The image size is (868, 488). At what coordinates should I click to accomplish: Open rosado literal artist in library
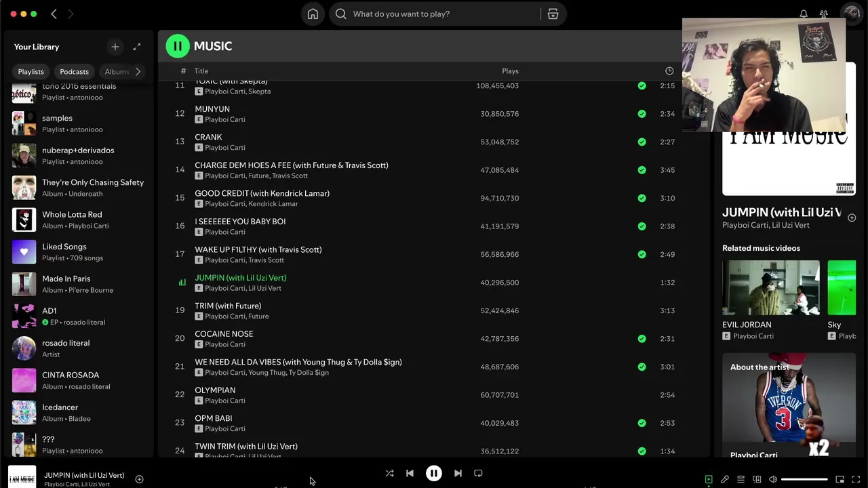(x=80, y=348)
